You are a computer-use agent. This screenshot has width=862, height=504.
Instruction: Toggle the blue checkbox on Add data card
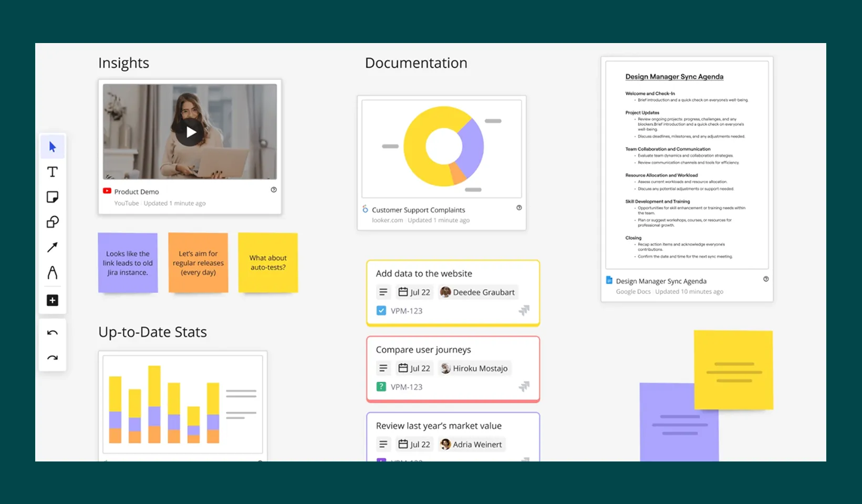coord(381,310)
